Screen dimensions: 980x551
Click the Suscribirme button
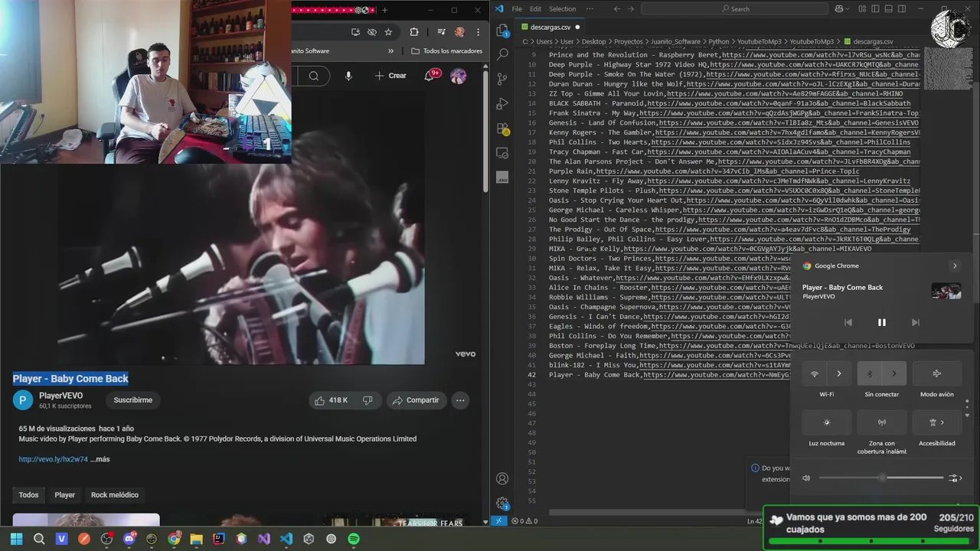[133, 400]
